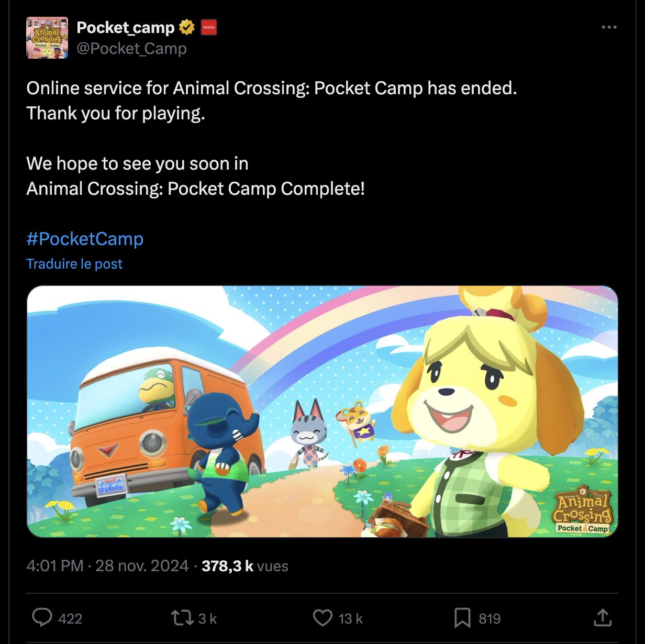Click the 422 replies count
This screenshot has width=645, height=644.
[x=70, y=619]
